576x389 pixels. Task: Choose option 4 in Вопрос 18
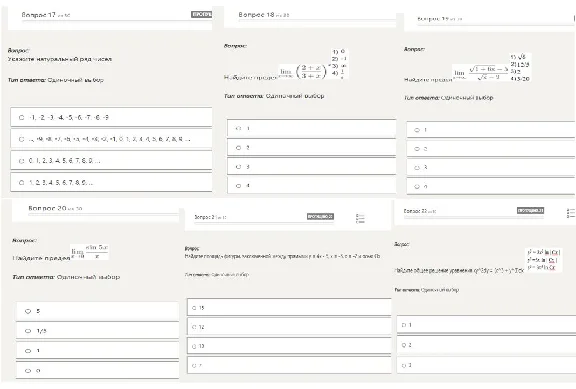(312, 186)
